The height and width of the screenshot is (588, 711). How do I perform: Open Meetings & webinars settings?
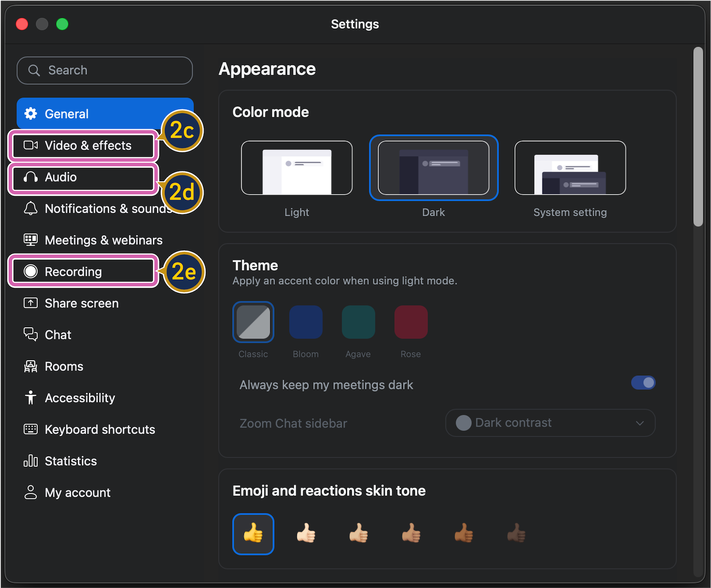105,240
